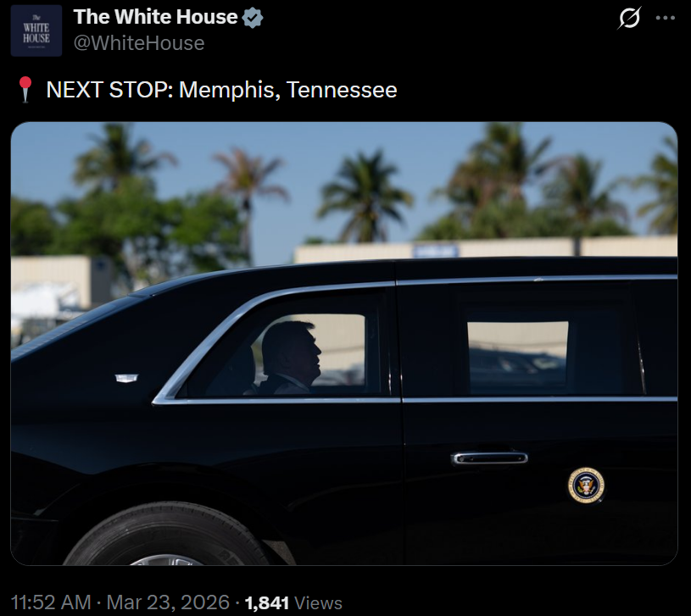
Task: Click the "1,841" view count number
Action: click(x=267, y=602)
